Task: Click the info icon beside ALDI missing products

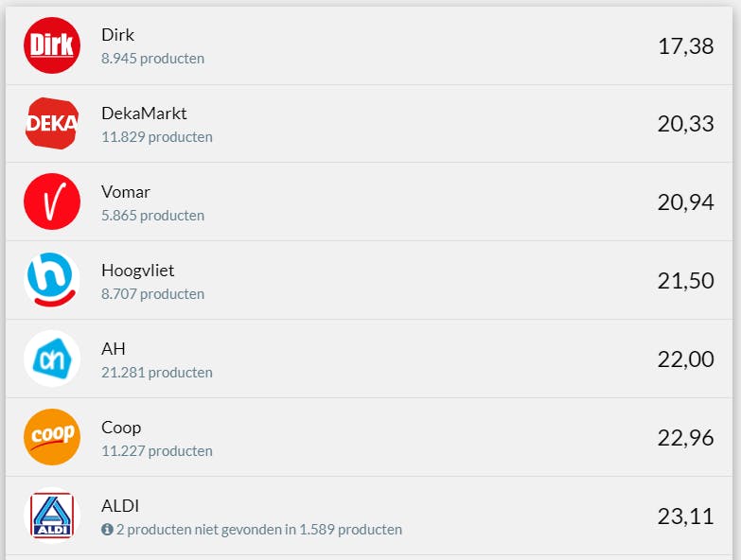Action: 107,530
